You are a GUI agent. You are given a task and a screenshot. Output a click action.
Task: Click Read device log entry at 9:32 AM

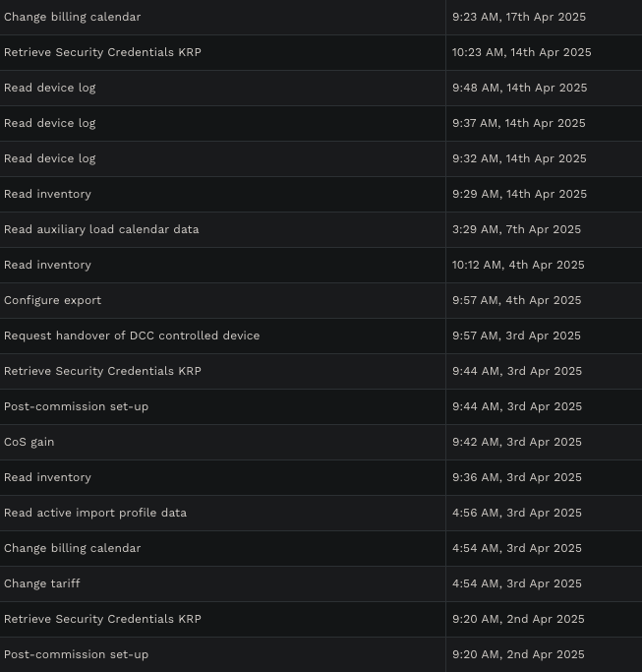coord(321,159)
